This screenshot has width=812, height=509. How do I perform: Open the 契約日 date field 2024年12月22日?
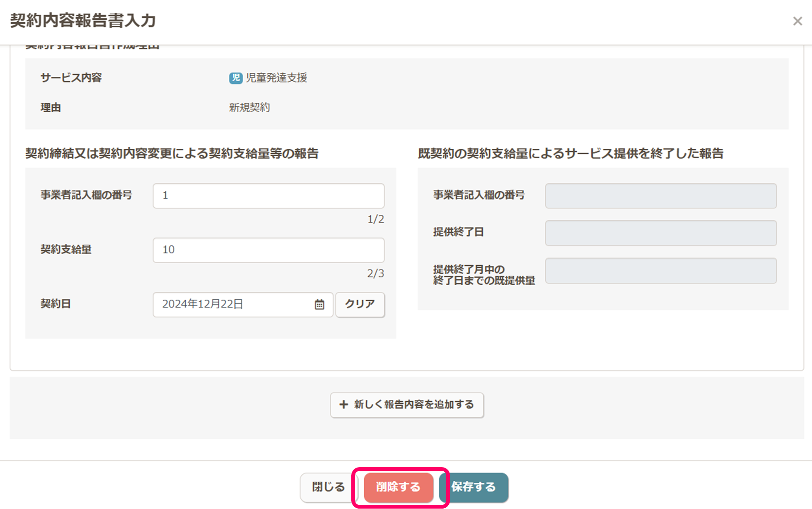[x=232, y=305]
